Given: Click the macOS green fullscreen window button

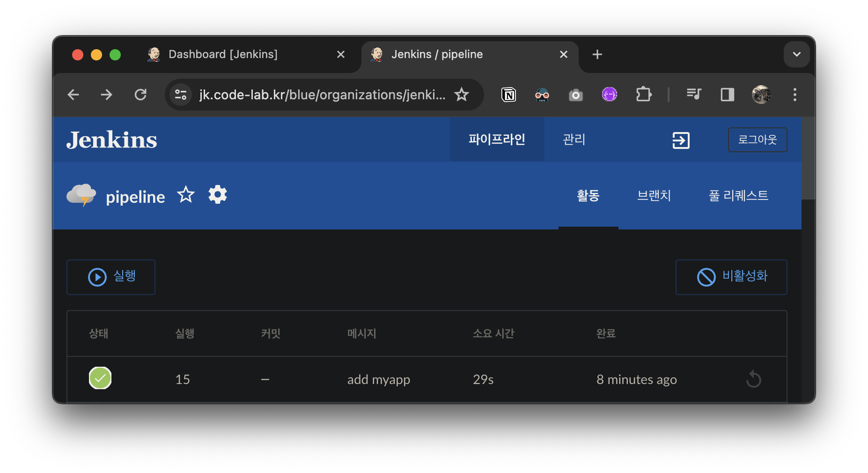Looking at the screenshot, I should [115, 55].
